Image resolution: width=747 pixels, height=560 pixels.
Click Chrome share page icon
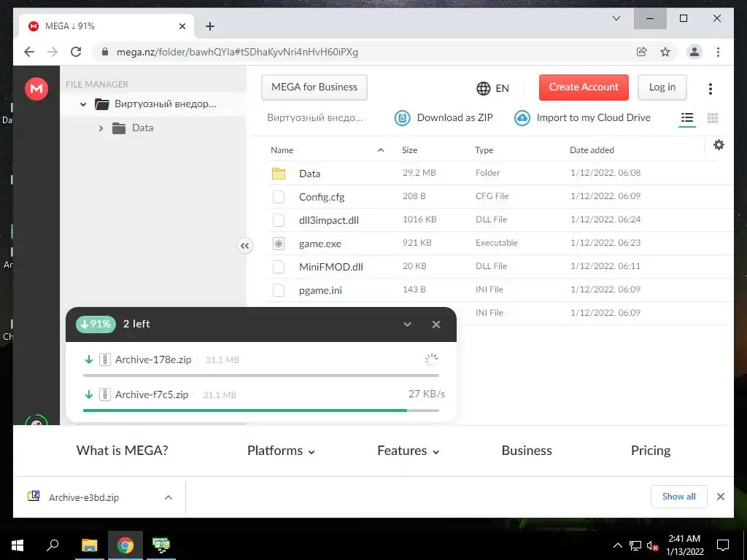(x=642, y=52)
